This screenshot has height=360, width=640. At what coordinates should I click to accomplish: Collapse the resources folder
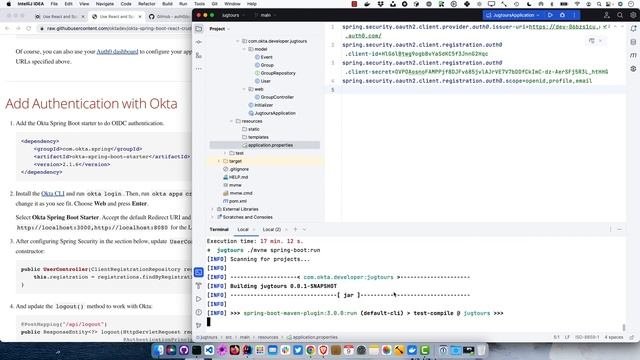pos(231,121)
